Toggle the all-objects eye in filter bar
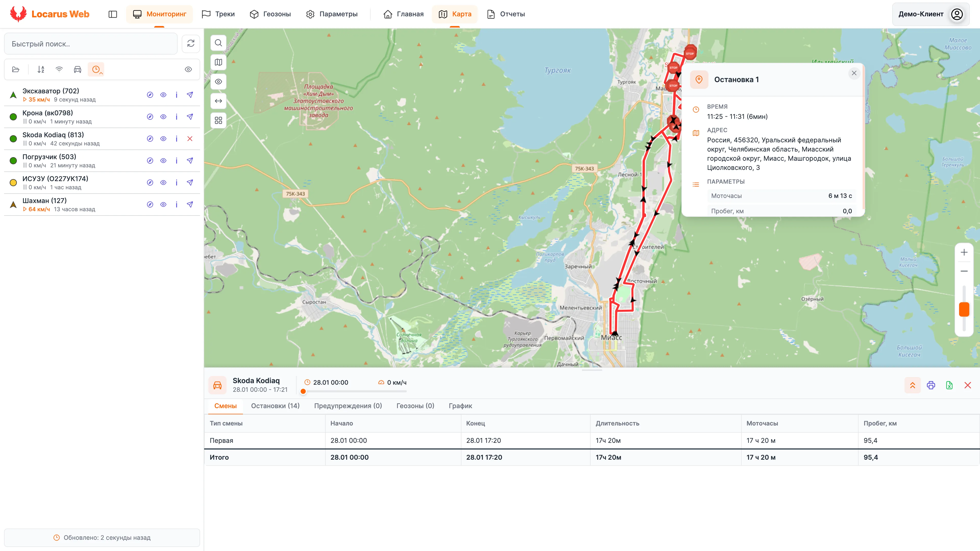Screen dimensions: 980x551 tap(188, 69)
